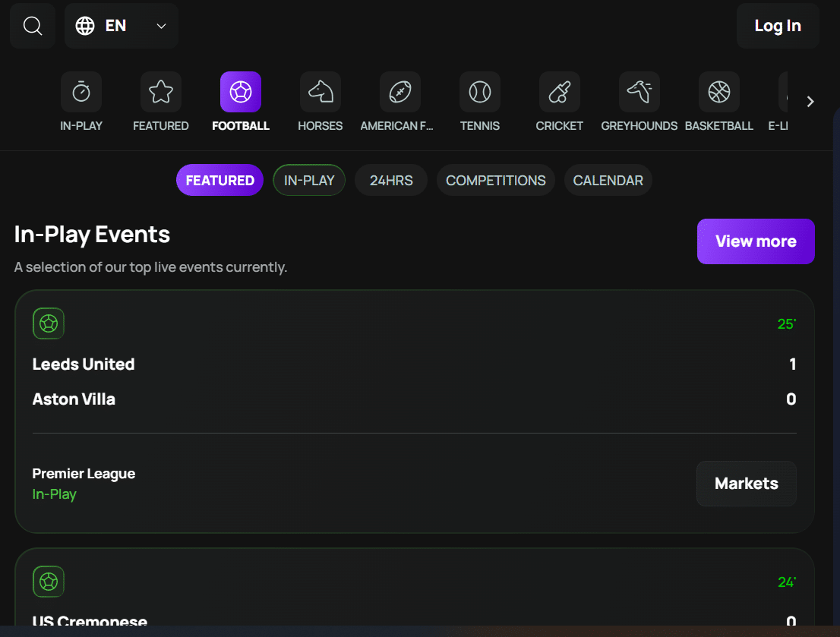Choose the American Football icon
The height and width of the screenshot is (637, 840).
click(400, 92)
